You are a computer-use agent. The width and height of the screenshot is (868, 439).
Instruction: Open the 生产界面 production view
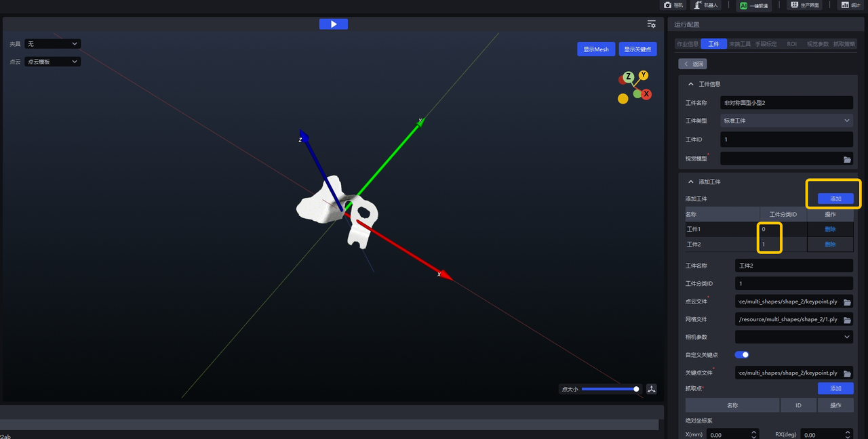click(x=804, y=5)
